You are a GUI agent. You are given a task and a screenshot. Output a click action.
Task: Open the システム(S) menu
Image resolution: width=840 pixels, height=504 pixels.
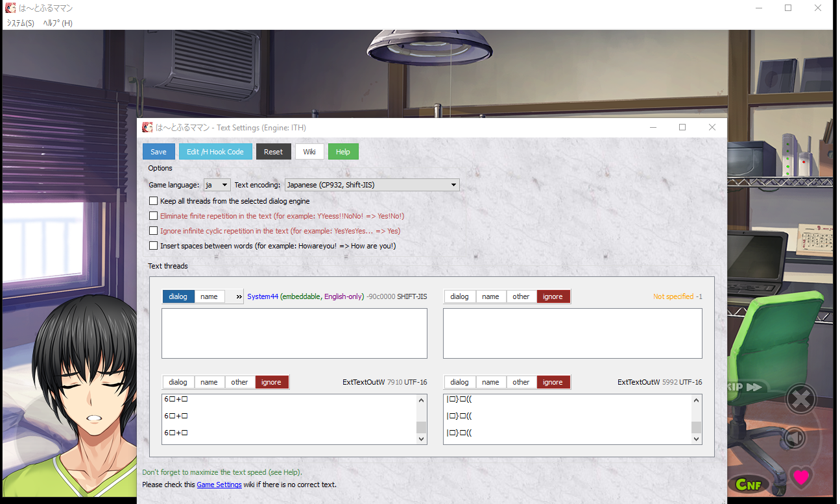pyautogui.click(x=20, y=23)
